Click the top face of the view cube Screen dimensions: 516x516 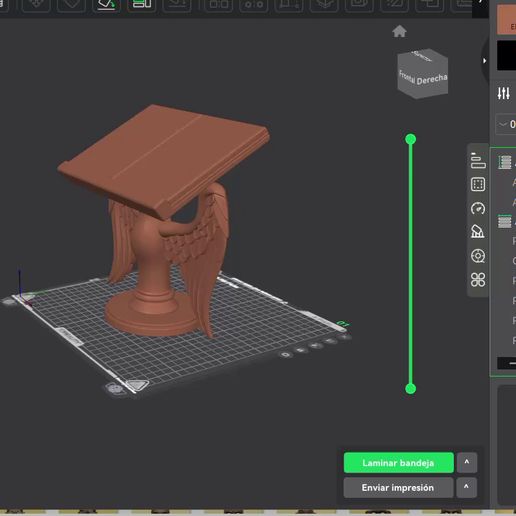422,56
